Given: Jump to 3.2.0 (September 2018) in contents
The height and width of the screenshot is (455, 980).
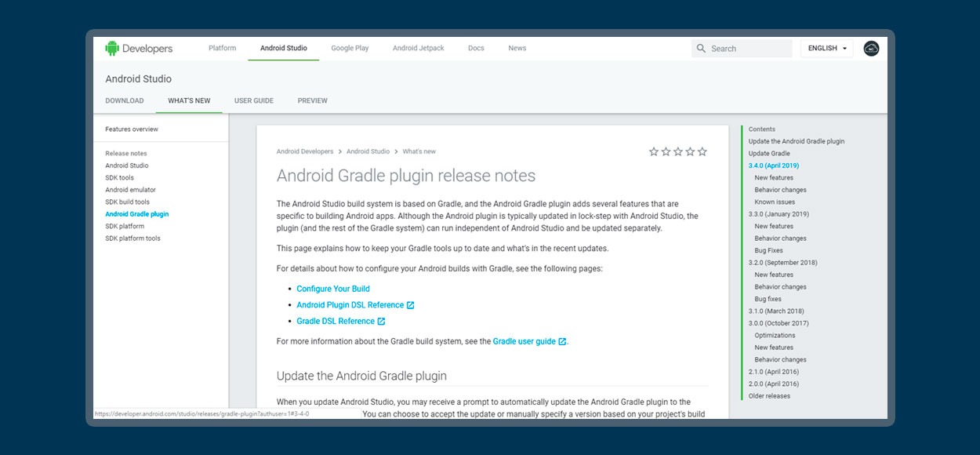Looking at the screenshot, I should 783,263.
